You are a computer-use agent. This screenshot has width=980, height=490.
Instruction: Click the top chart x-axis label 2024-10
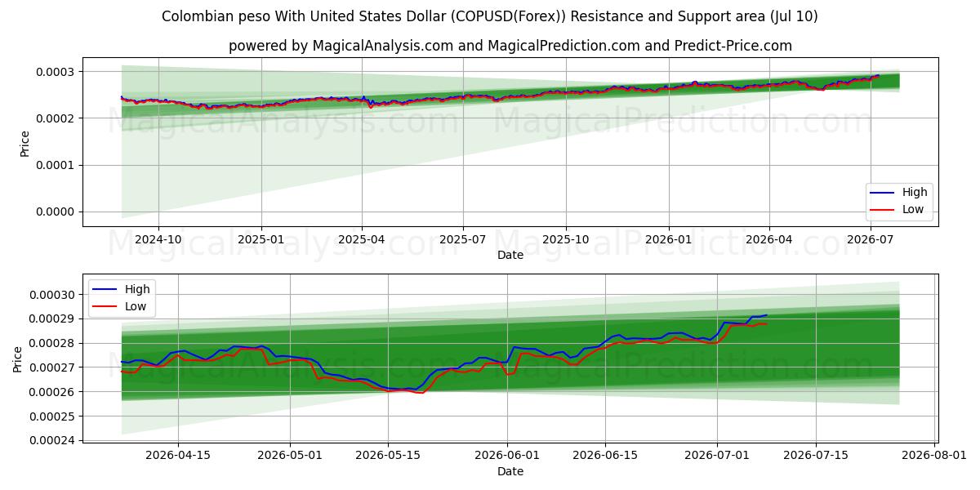(x=158, y=239)
